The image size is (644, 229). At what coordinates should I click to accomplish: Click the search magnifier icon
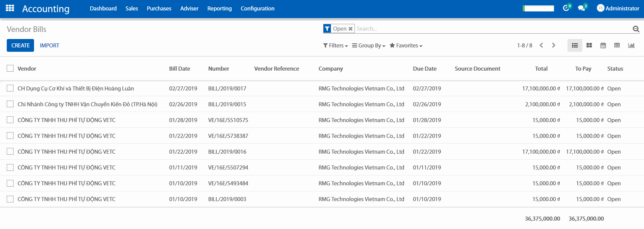click(x=636, y=29)
